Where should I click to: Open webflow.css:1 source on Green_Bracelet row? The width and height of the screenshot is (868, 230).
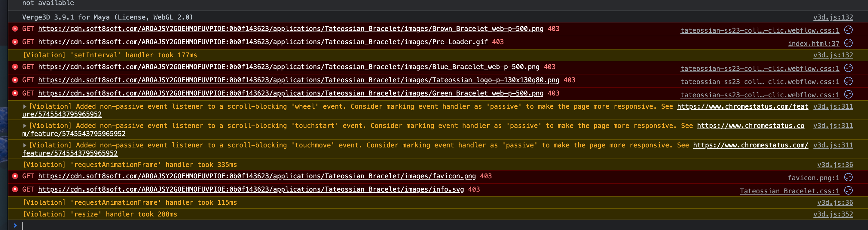(x=760, y=95)
